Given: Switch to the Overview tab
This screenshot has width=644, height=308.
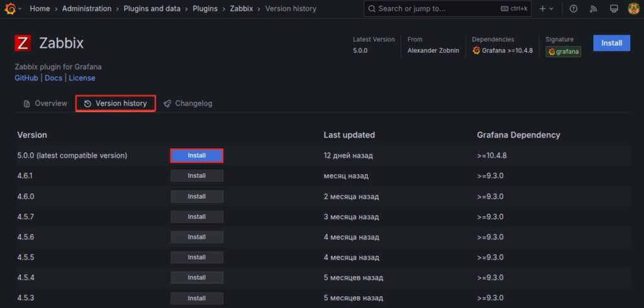Looking at the screenshot, I should (45, 103).
